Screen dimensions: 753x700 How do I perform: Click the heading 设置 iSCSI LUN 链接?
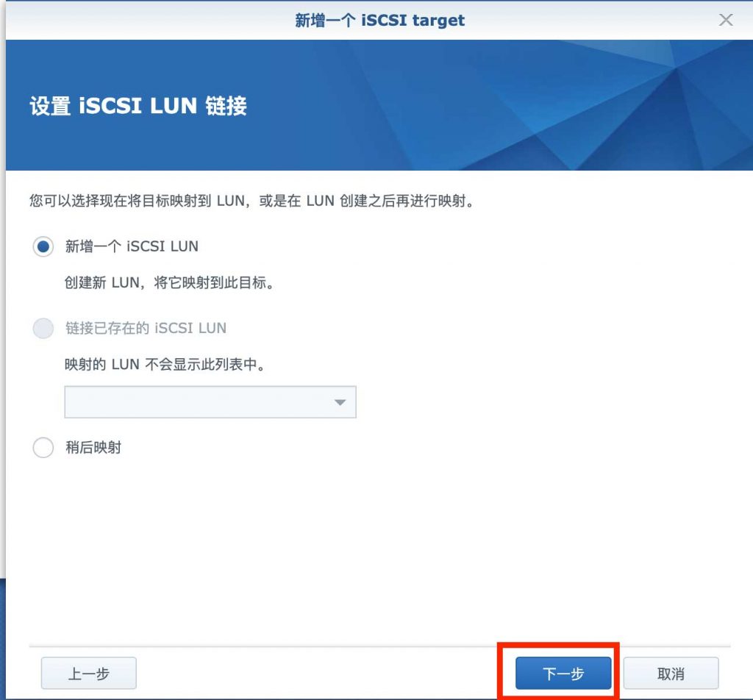(138, 106)
